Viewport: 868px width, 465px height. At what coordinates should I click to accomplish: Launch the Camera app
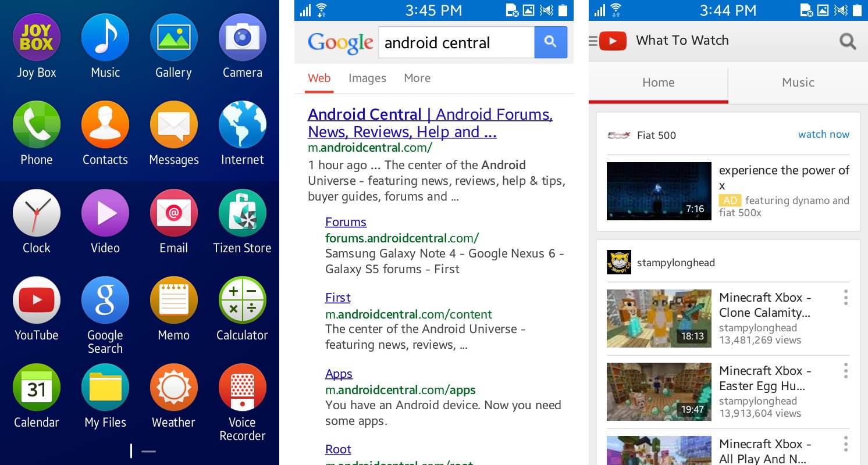243,38
